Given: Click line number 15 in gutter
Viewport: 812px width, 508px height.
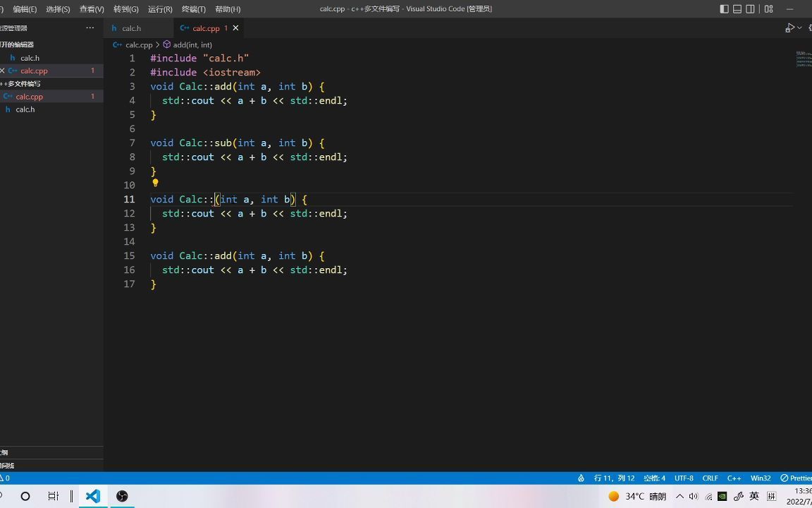Looking at the screenshot, I should click(129, 255).
